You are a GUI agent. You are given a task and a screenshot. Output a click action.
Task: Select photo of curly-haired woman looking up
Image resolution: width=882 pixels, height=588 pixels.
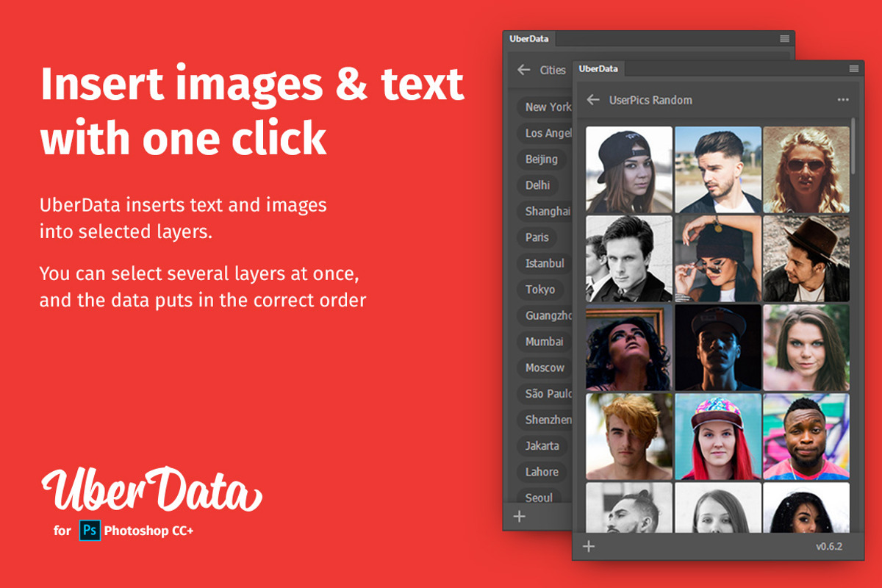tap(629, 348)
